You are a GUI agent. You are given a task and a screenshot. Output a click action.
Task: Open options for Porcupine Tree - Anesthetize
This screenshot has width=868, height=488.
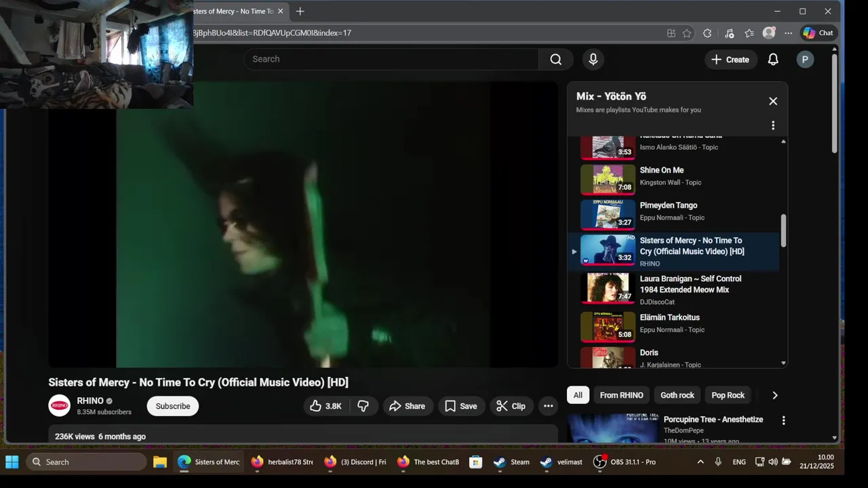783,420
